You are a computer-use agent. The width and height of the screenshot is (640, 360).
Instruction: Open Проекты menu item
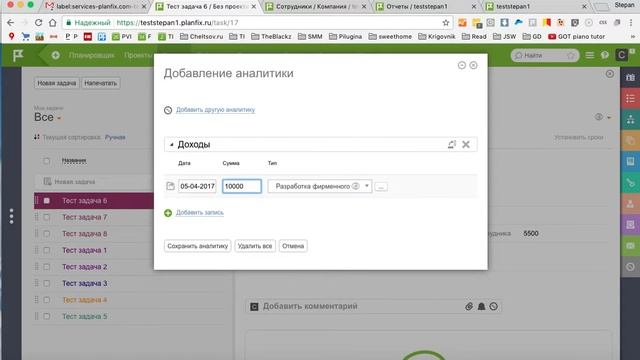(x=138, y=55)
